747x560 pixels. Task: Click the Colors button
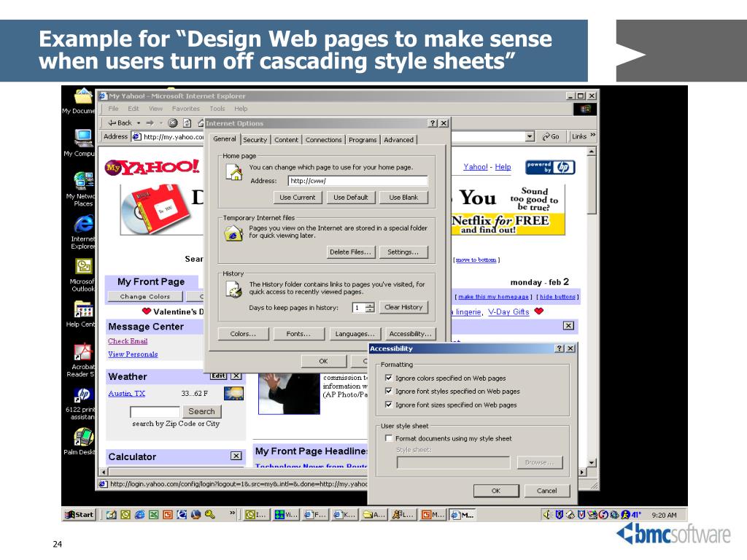coord(243,334)
